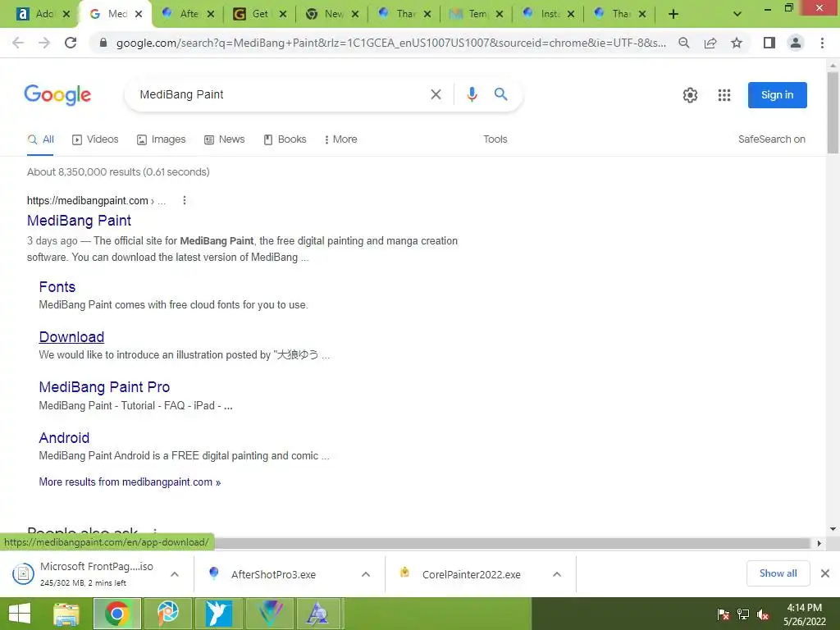Open result options three dots beside medibangpaint.com

[x=185, y=200]
